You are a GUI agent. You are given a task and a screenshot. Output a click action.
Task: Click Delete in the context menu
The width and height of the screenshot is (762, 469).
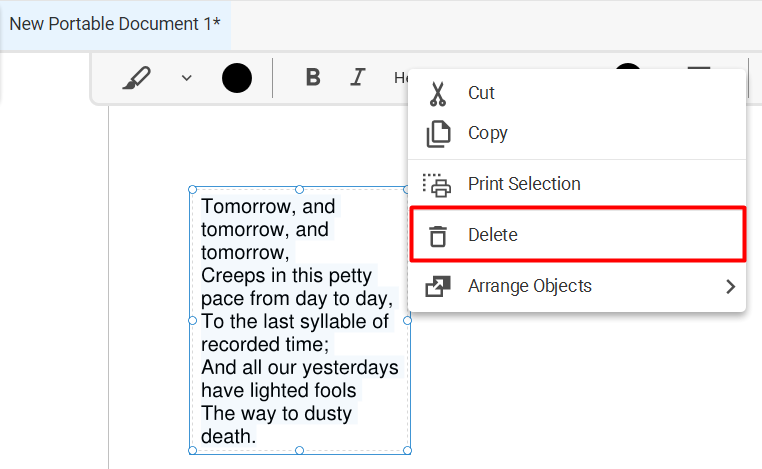[x=577, y=235]
